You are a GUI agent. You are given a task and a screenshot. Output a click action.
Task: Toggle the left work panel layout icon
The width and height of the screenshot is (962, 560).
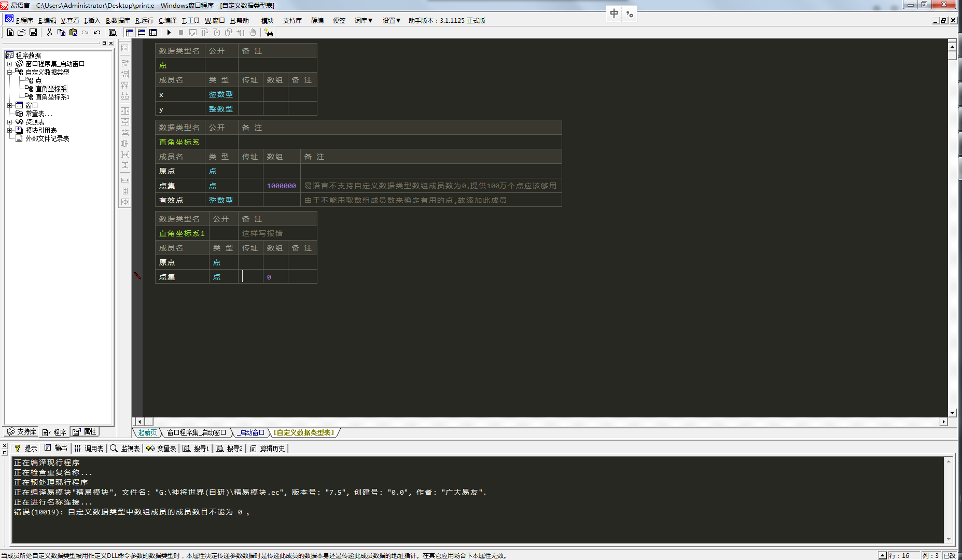[130, 33]
